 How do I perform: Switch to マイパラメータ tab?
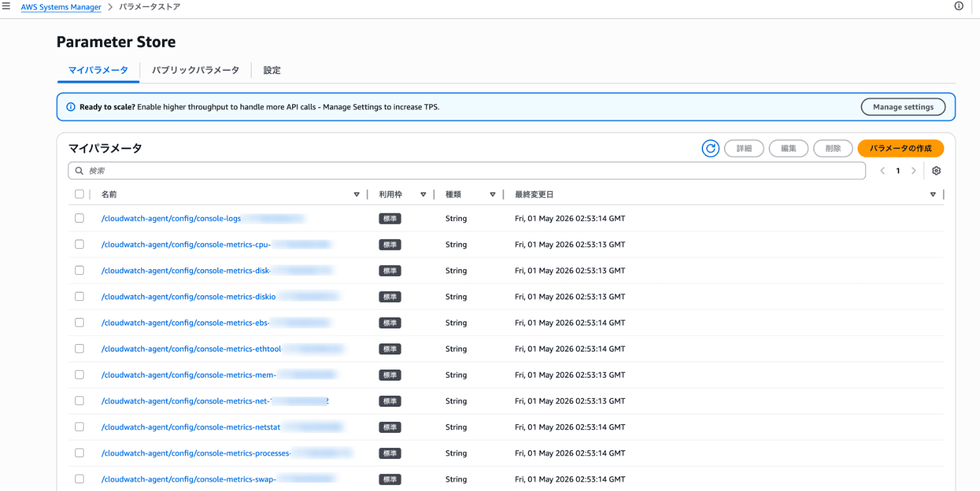click(98, 70)
